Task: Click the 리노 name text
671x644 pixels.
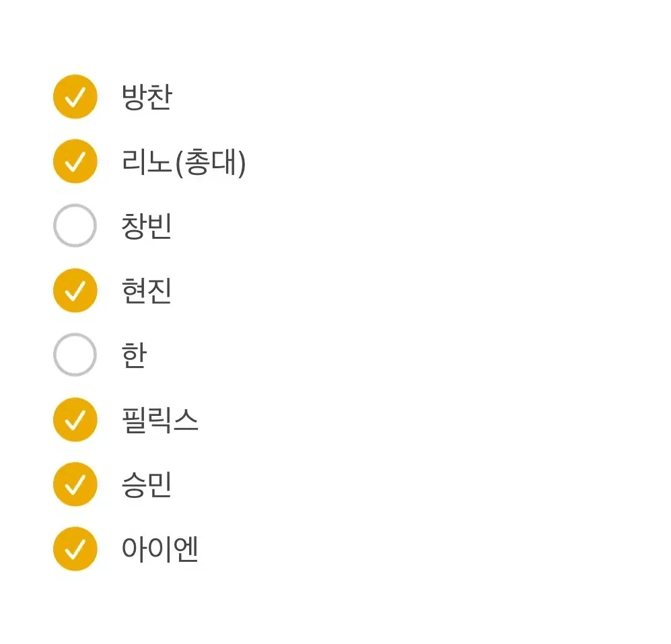Action: pos(147,162)
